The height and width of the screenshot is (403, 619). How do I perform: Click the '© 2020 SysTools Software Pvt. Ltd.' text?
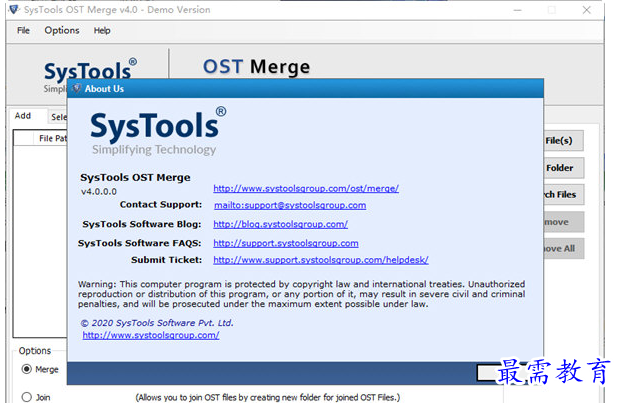tap(157, 323)
